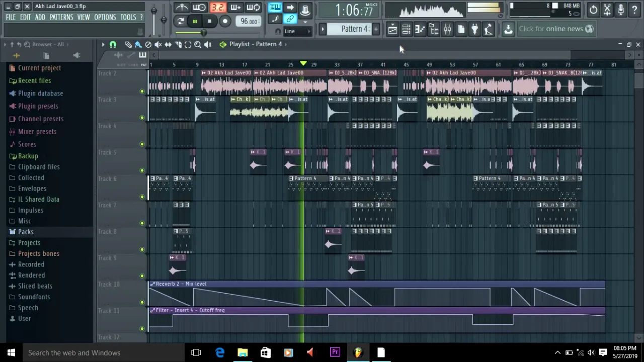Select the Delete tool in playlist toolbar
The width and height of the screenshot is (644, 362).
(148, 44)
